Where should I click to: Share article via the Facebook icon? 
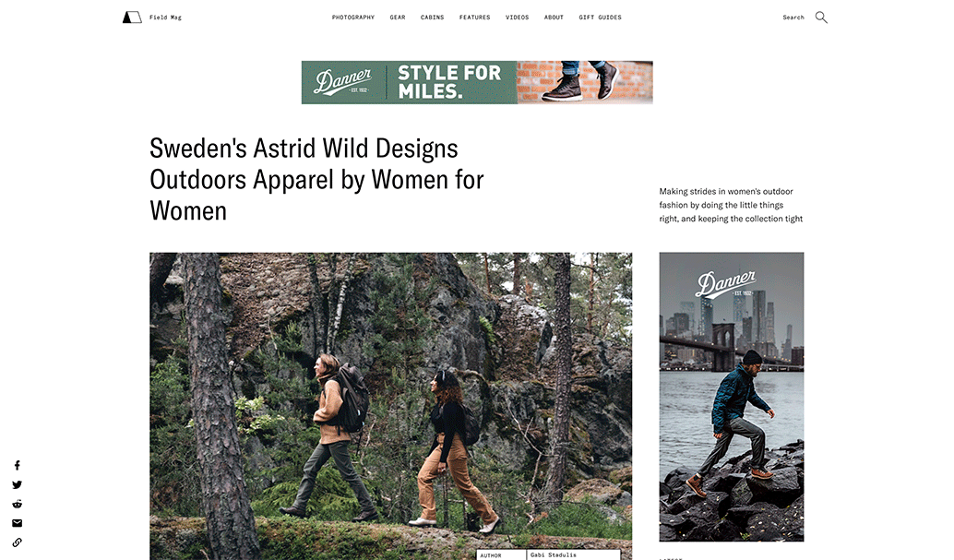(17, 465)
